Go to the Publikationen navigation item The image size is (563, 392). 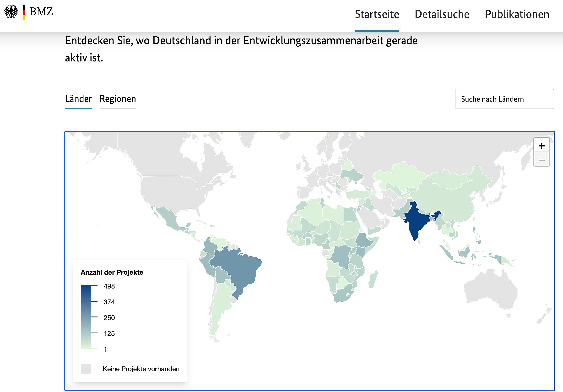pos(517,14)
